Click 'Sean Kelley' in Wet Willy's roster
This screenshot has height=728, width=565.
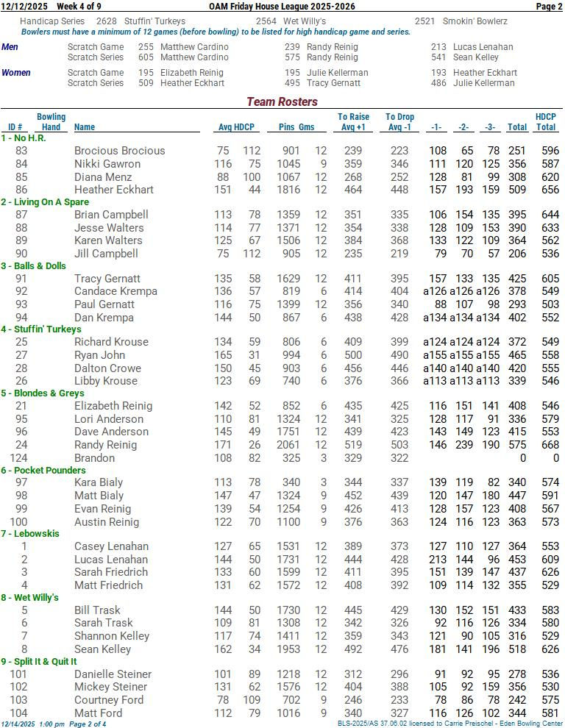click(103, 649)
